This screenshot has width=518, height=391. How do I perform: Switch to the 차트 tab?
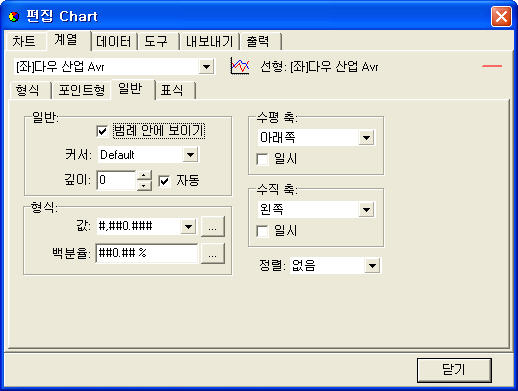coord(24,41)
